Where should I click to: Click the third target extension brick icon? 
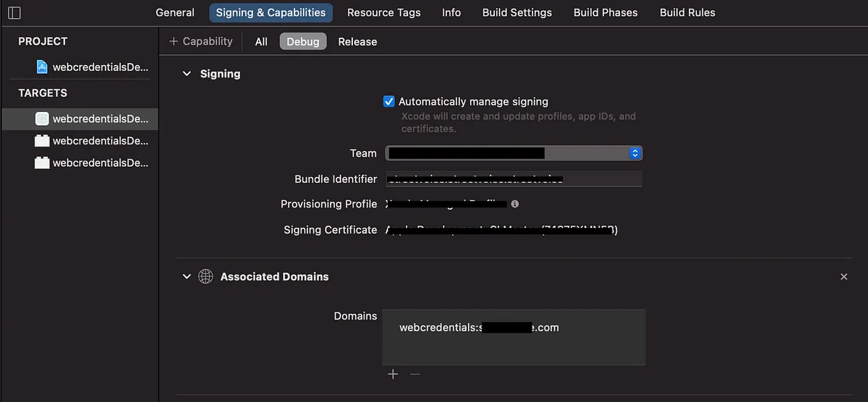42,163
